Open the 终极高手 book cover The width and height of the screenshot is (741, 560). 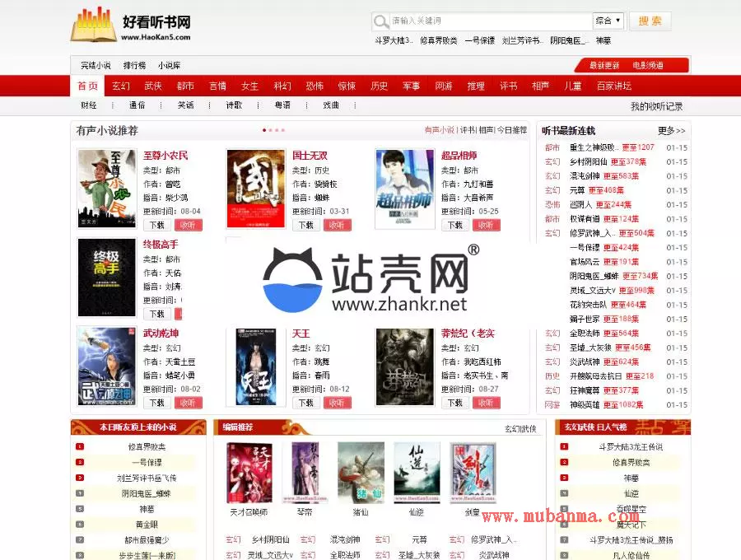(106, 278)
